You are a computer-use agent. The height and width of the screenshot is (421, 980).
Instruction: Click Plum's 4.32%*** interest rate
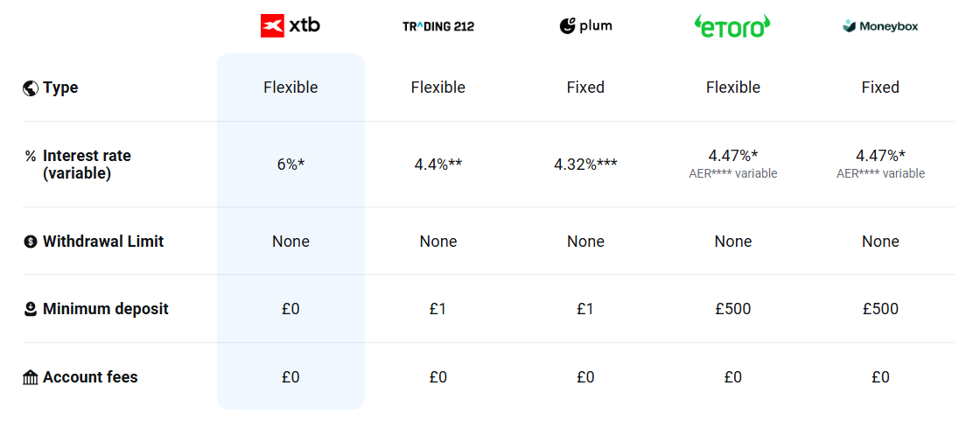pyautogui.click(x=585, y=164)
